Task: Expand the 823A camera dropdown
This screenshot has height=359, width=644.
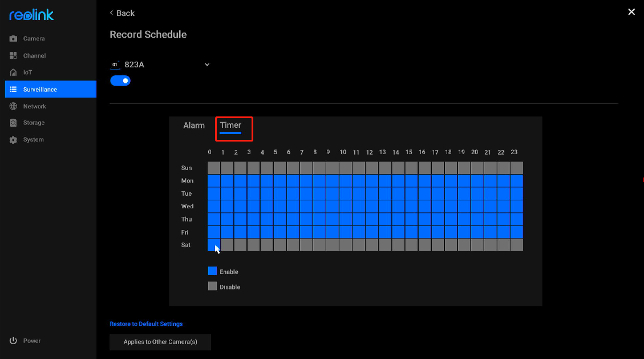Action: point(207,64)
